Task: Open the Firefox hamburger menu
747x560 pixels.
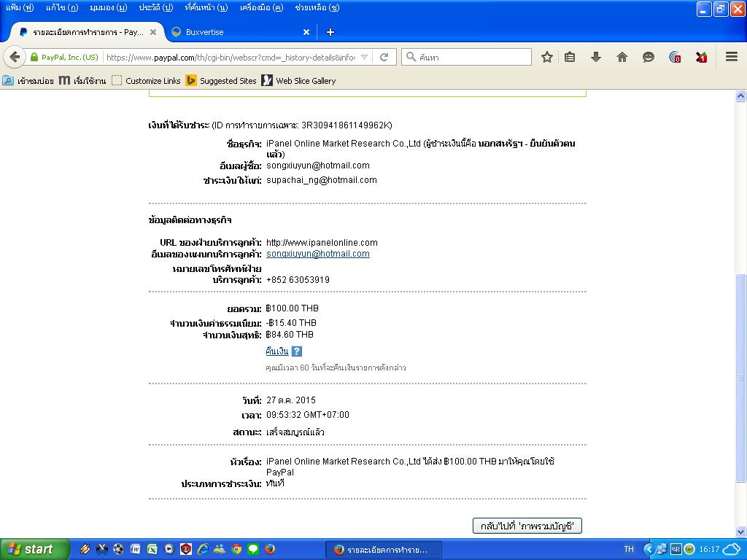Action: (x=732, y=57)
